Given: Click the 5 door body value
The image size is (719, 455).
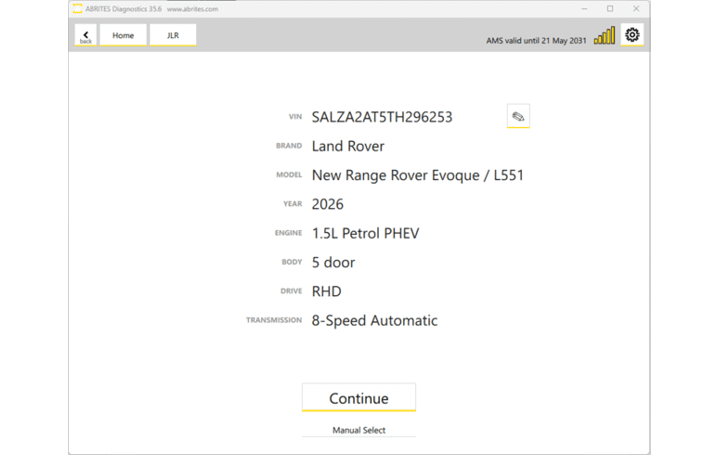Looking at the screenshot, I should 333,262.
